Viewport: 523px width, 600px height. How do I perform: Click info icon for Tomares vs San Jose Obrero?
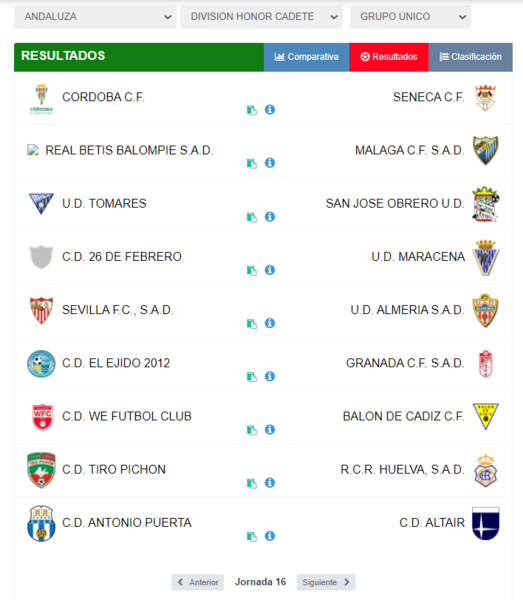point(270,217)
